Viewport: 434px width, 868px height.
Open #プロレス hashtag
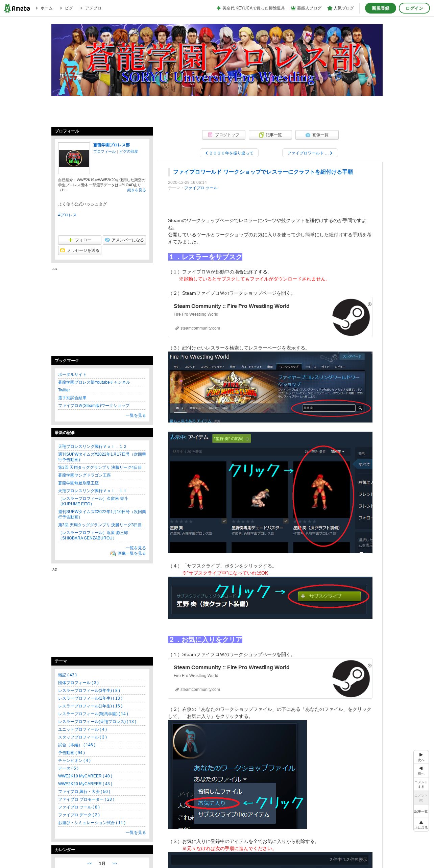point(67,215)
